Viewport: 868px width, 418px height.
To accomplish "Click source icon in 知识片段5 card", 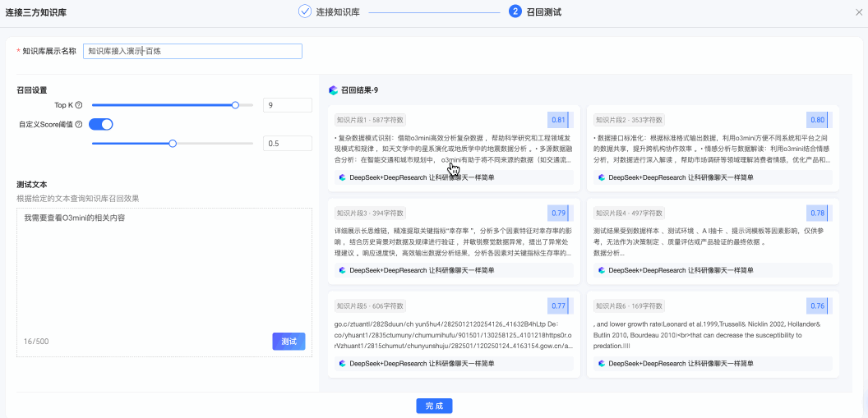I will tap(342, 363).
